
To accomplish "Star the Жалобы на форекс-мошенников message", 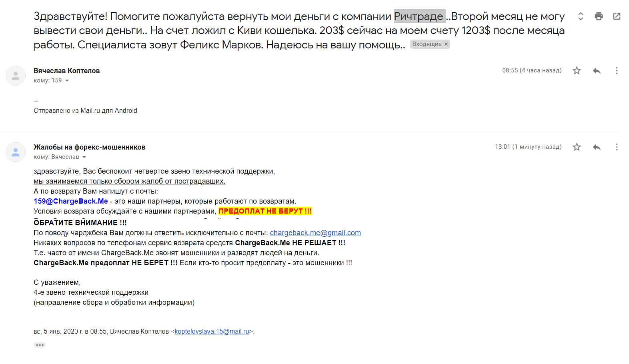I will pos(577,147).
